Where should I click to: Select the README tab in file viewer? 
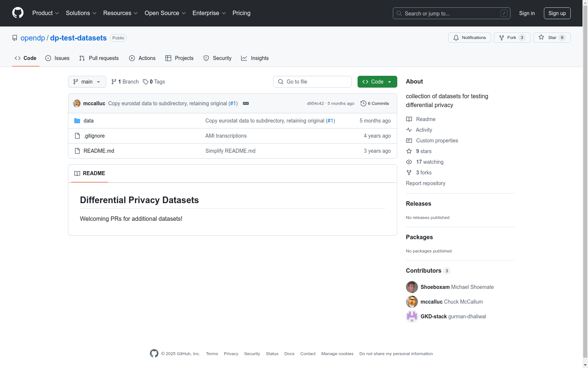(90, 173)
